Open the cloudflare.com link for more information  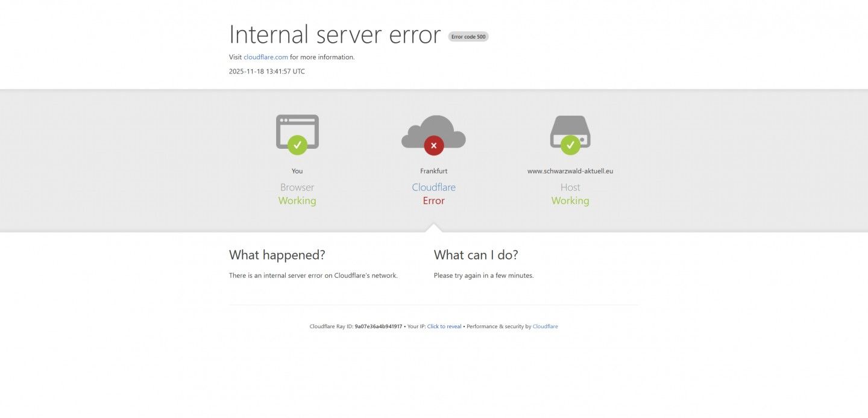(x=266, y=57)
